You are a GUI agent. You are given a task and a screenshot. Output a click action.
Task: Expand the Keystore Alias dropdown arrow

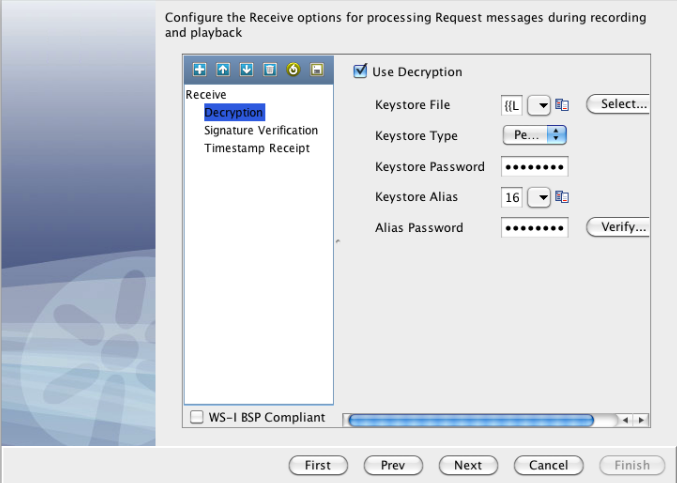(539, 197)
